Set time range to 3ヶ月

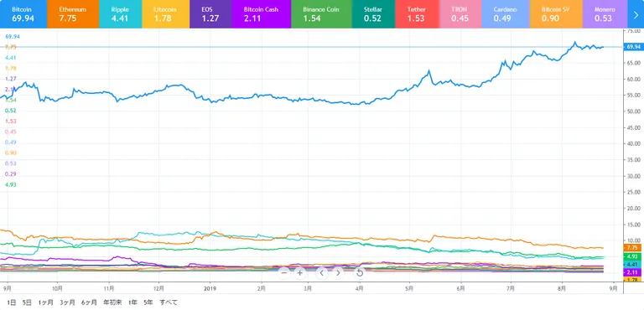click(x=67, y=302)
